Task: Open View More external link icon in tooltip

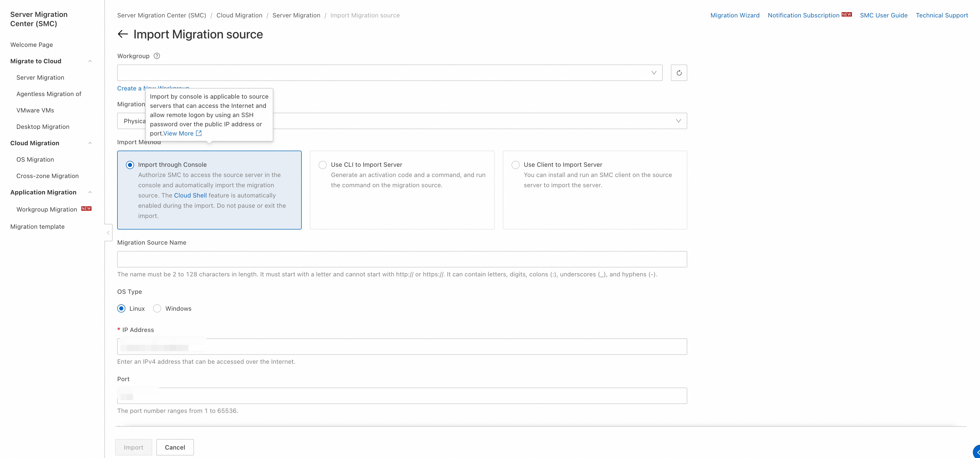Action: [199, 133]
